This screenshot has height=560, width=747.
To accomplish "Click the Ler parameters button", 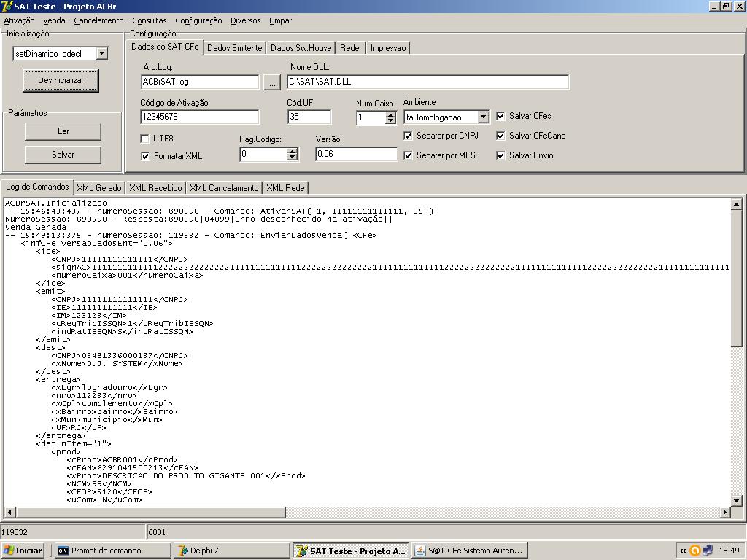I will click(63, 131).
